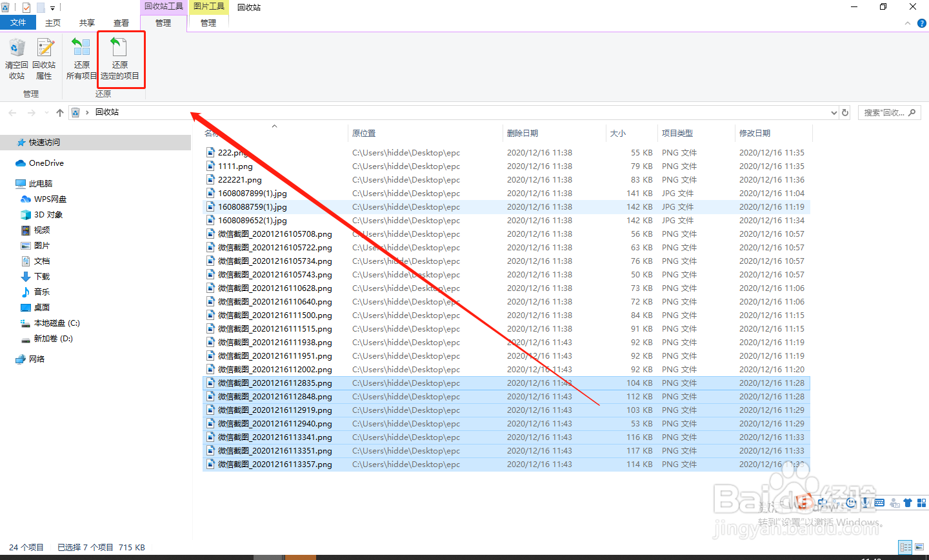This screenshot has height=560, width=929.
Task: Select the file 1608089652(1).jpg
Action: 252,221
